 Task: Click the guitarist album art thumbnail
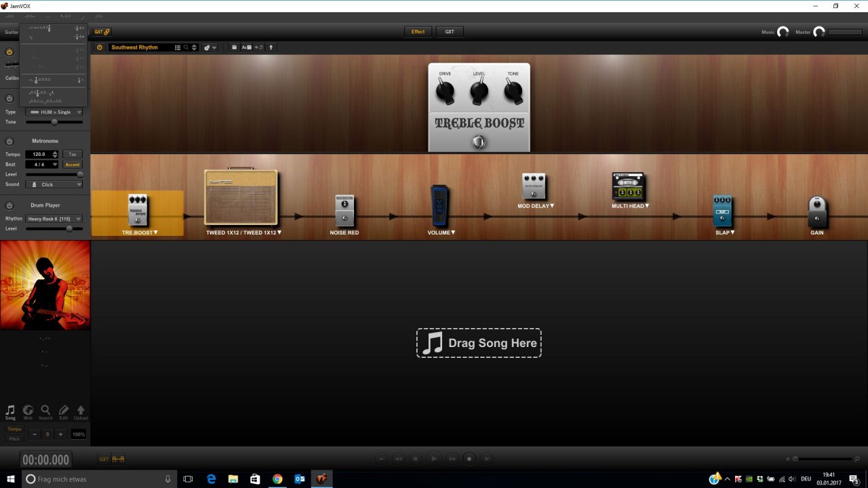point(45,285)
